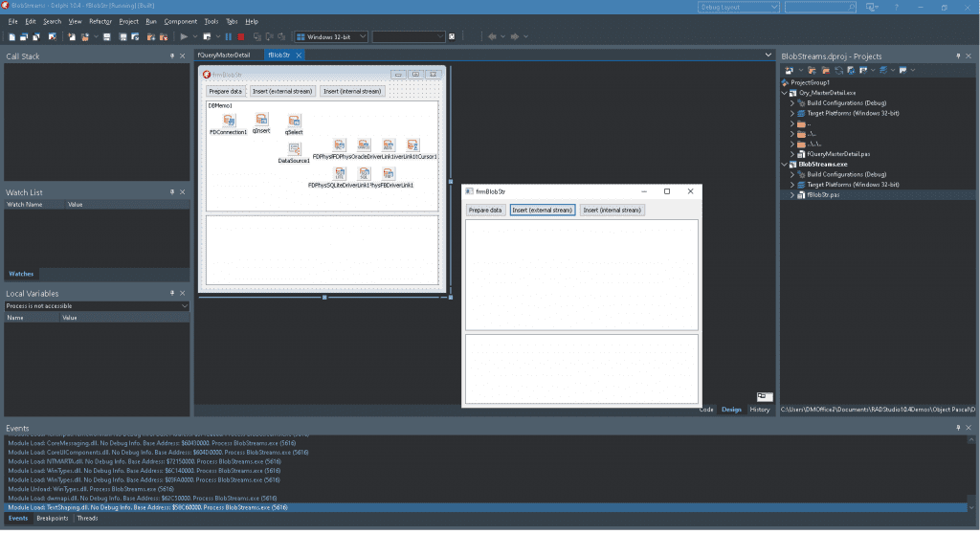Select ProjectGroup1 in the project tree
Screen dimensions: 980x534
tap(810, 82)
